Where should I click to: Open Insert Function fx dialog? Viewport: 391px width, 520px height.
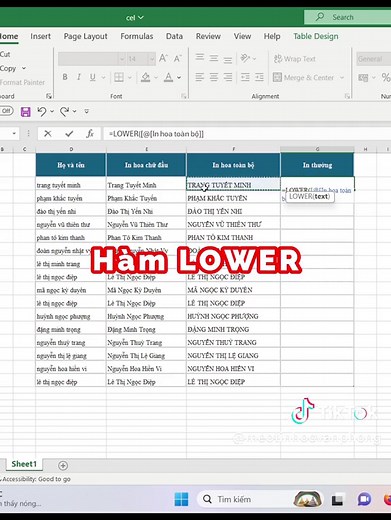point(90,134)
